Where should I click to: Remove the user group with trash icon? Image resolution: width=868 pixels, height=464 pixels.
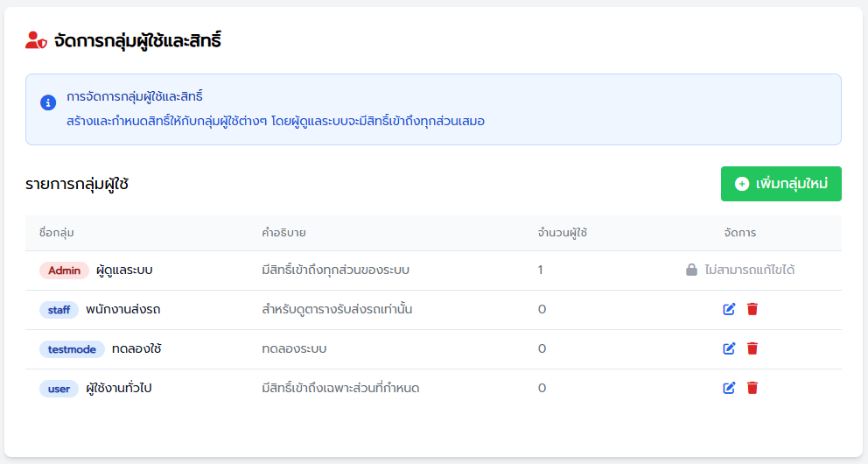pos(752,388)
